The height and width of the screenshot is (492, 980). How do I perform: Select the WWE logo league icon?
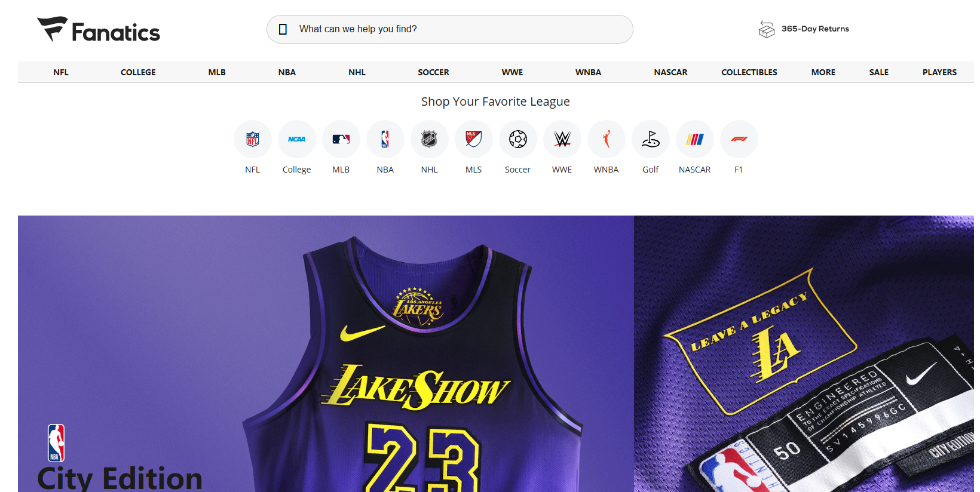pos(562,139)
